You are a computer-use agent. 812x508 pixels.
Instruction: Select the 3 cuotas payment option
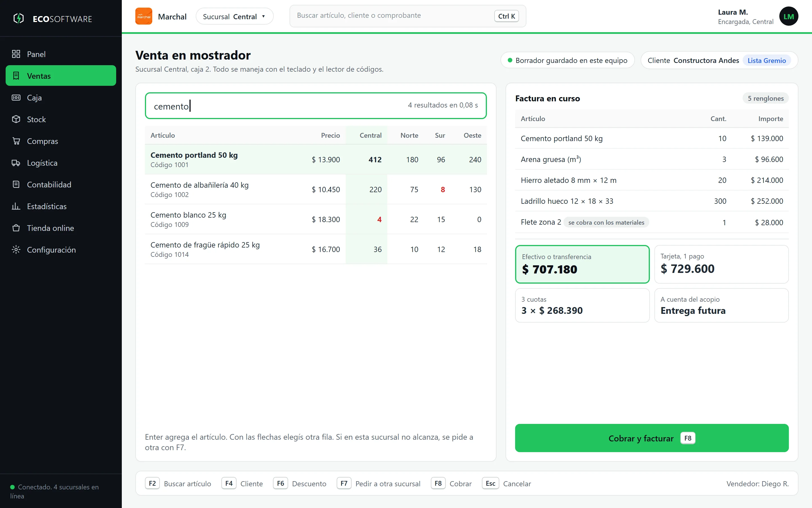(582, 305)
